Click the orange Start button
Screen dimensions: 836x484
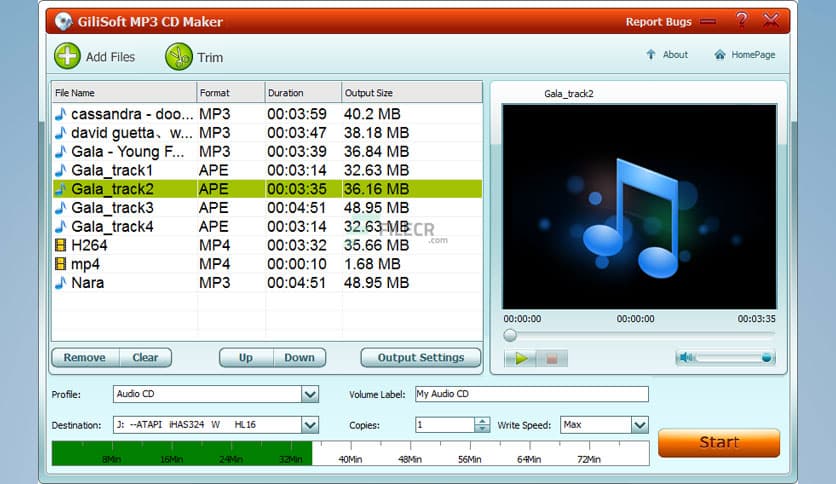719,442
